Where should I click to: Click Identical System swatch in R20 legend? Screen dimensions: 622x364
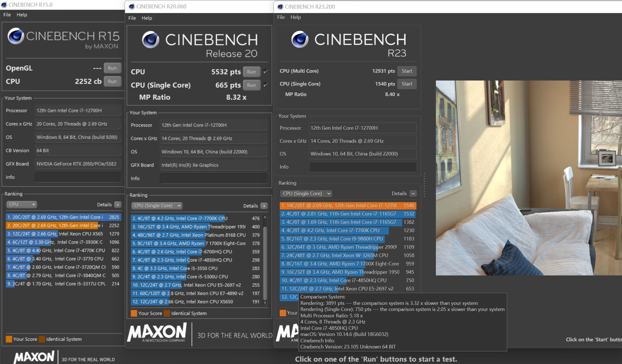coord(167,313)
